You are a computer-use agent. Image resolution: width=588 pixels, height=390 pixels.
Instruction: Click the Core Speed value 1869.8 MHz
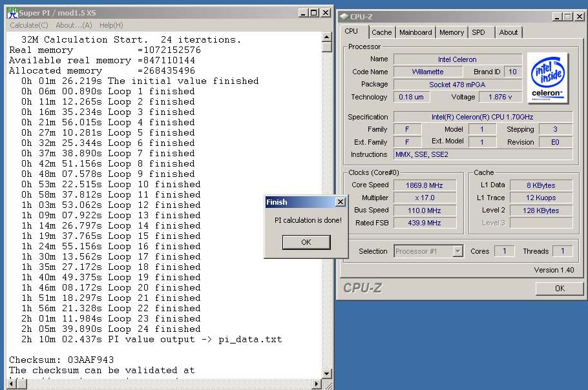[x=425, y=185]
